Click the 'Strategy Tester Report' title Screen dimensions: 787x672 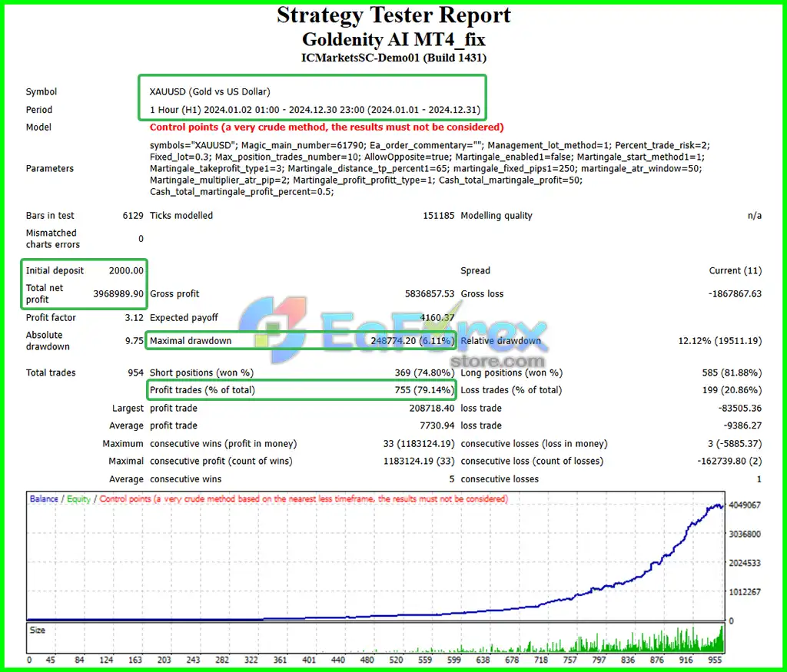[393, 15]
